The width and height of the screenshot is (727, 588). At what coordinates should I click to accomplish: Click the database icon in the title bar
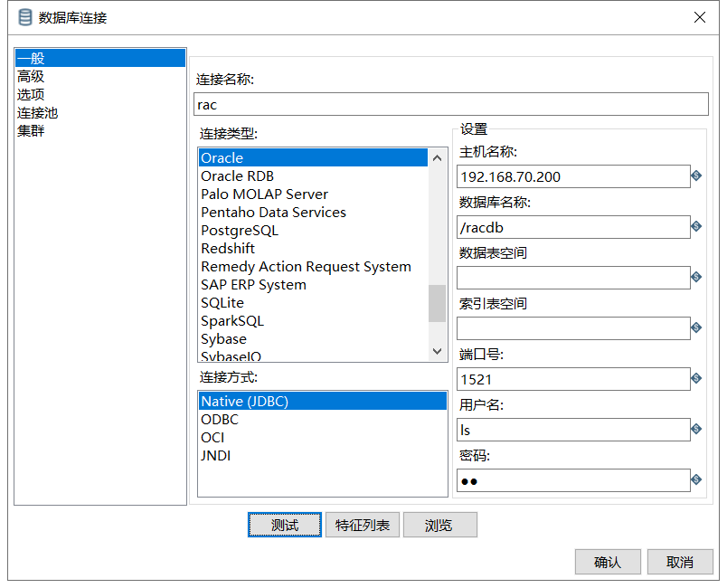[x=25, y=17]
